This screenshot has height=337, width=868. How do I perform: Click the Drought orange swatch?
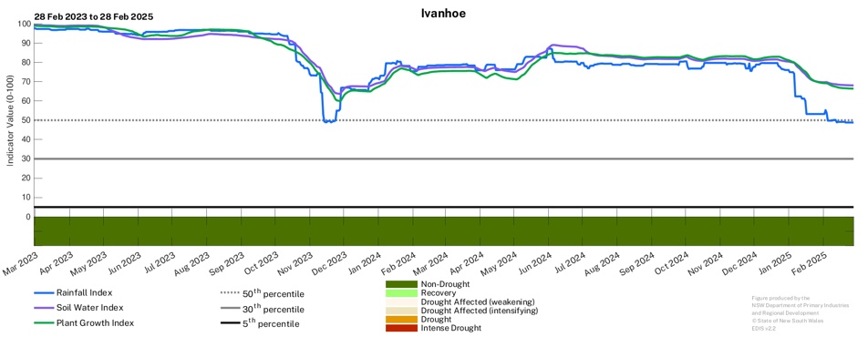[x=401, y=320]
